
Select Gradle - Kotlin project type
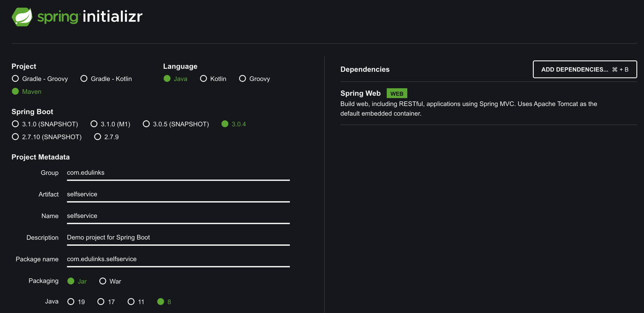pos(106,79)
